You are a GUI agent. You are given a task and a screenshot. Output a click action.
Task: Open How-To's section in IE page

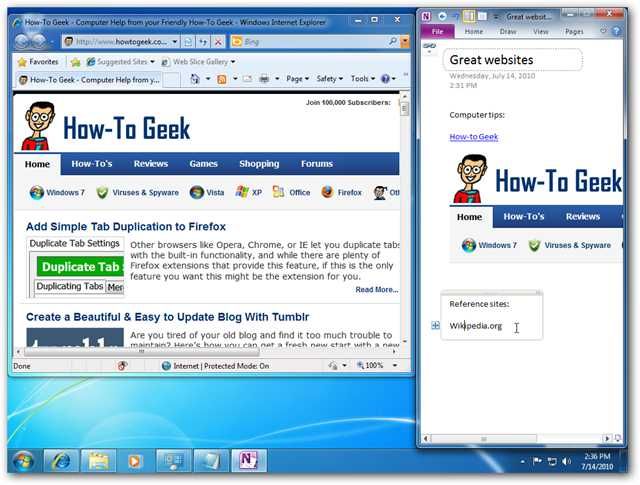[x=91, y=164]
